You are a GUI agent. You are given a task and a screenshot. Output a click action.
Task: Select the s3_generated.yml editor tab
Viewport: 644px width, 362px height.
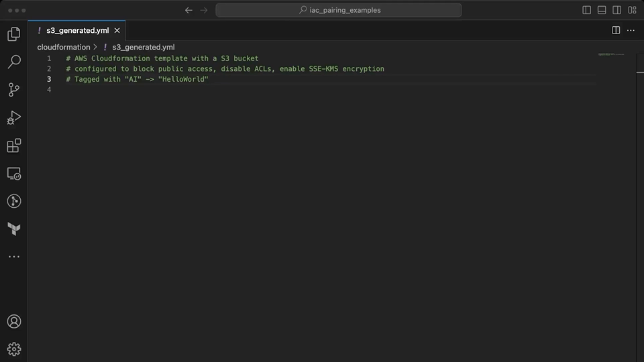coord(77,30)
